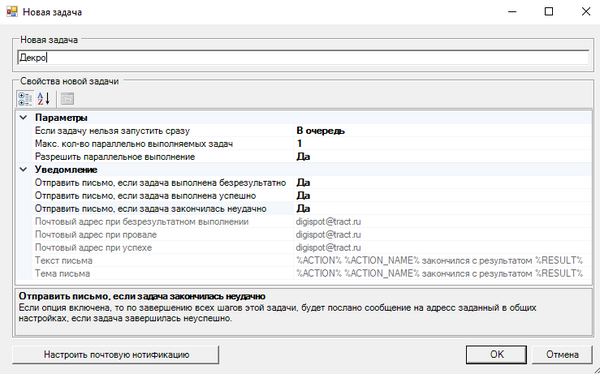Maximize the Новая задача window
The width and height of the screenshot is (600, 374).
[x=549, y=11]
